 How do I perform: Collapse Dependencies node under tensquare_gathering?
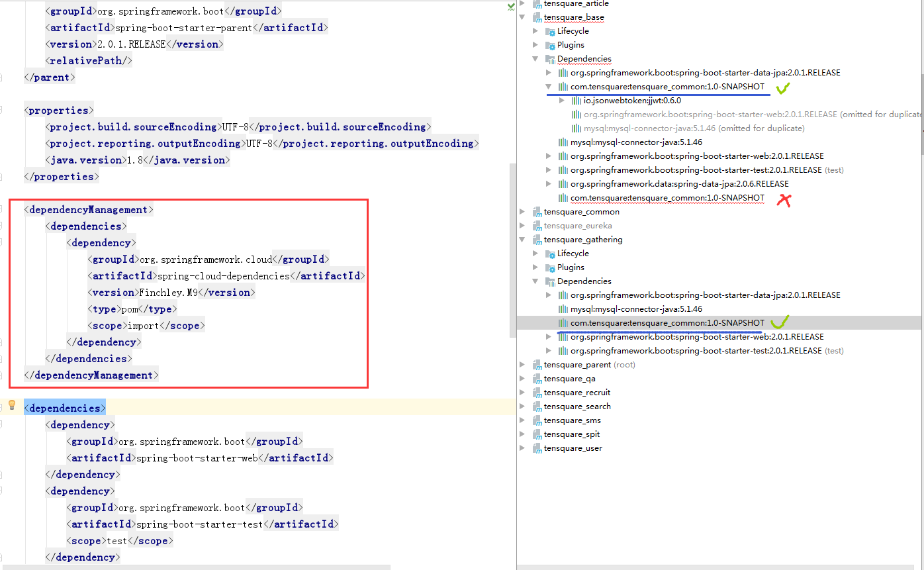[x=535, y=281]
